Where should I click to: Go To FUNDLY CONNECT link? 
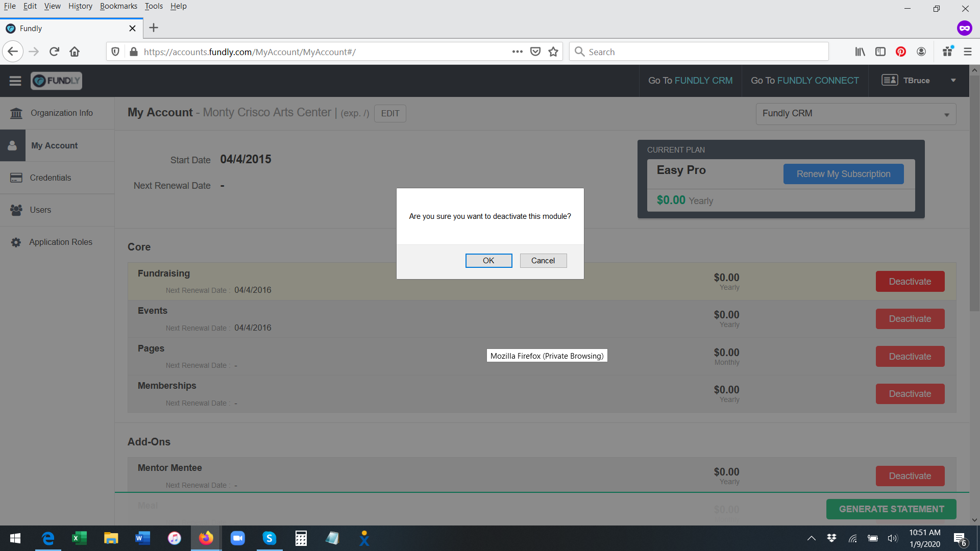[x=804, y=81]
